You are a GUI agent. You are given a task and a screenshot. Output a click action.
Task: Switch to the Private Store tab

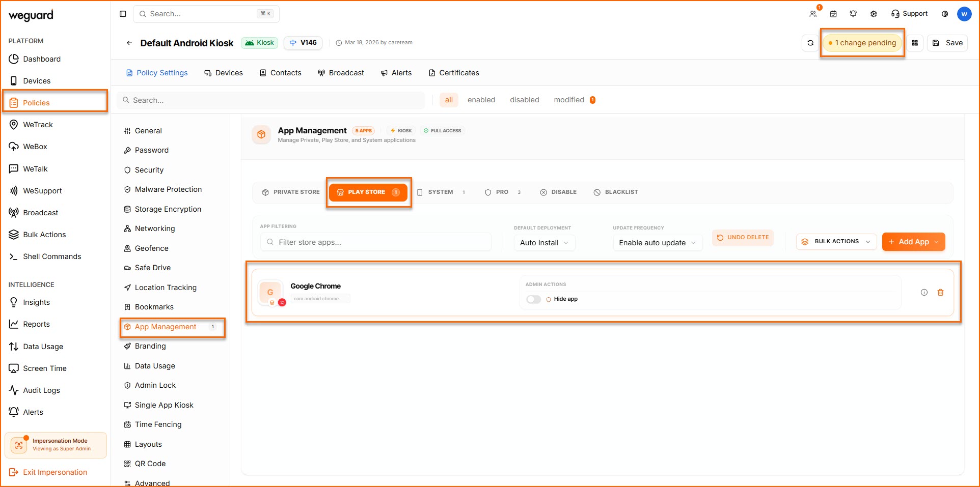click(291, 192)
